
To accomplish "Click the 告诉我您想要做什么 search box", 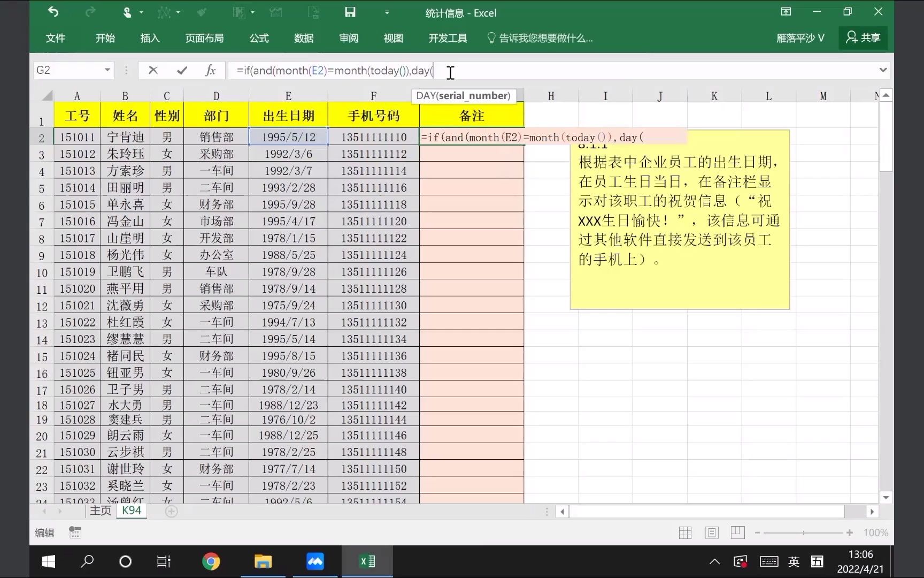I will (540, 38).
